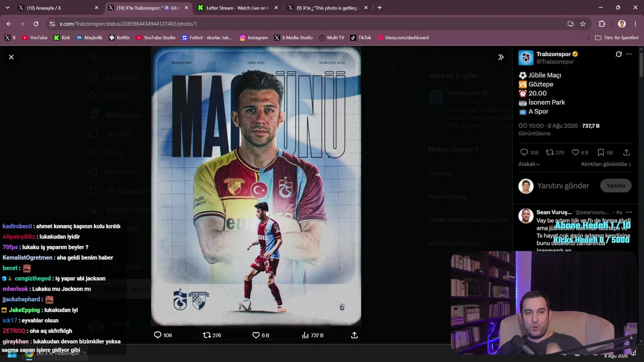Open the Instagram bookmark

click(x=254, y=38)
